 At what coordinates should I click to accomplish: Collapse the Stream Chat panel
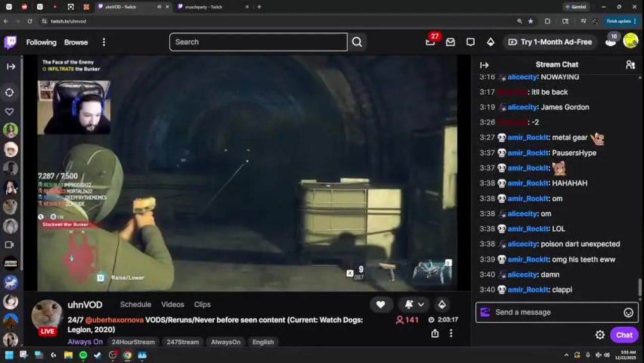pos(484,65)
